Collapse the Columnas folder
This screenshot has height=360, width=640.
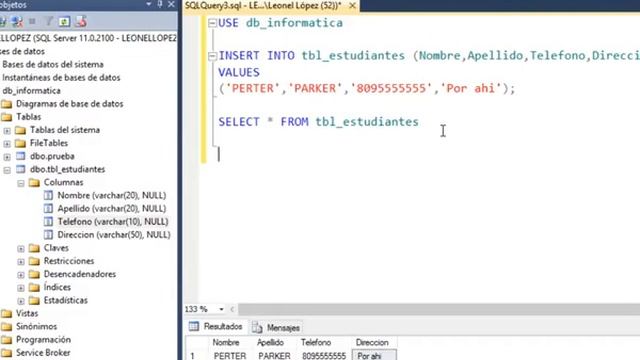[21, 183]
